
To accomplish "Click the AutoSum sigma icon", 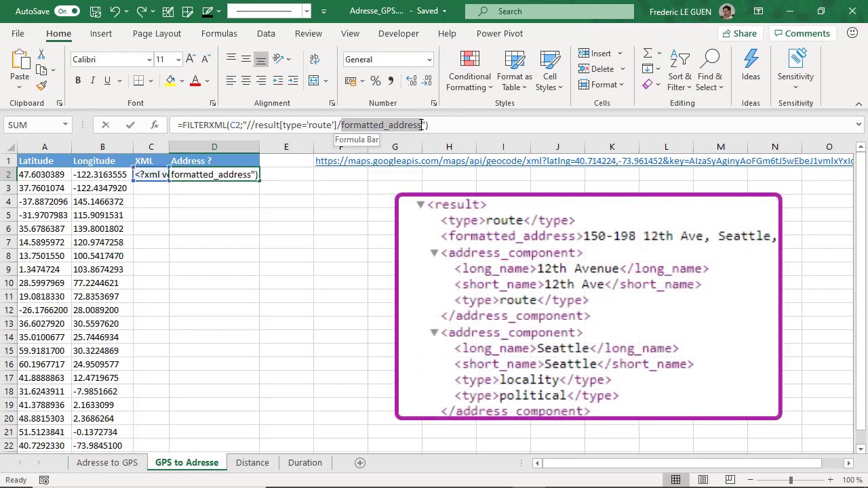I will (648, 53).
